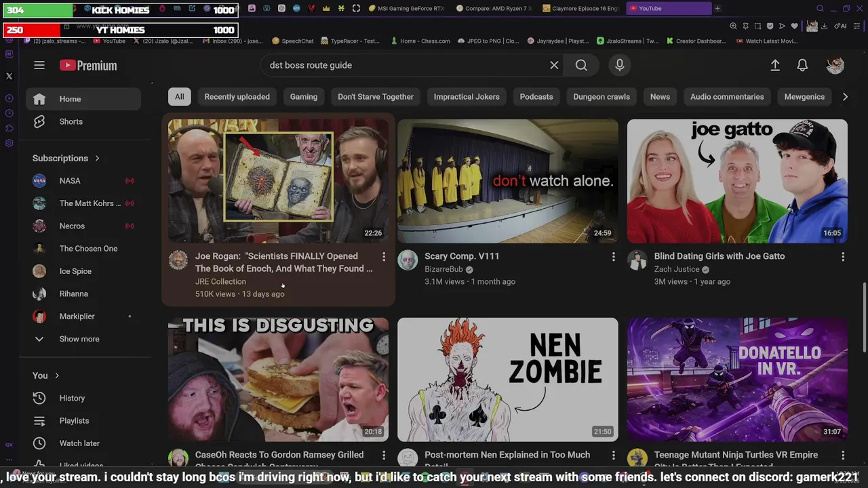The image size is (868, 488).
Task: Select the News filter chip
Action: [660, 97]
